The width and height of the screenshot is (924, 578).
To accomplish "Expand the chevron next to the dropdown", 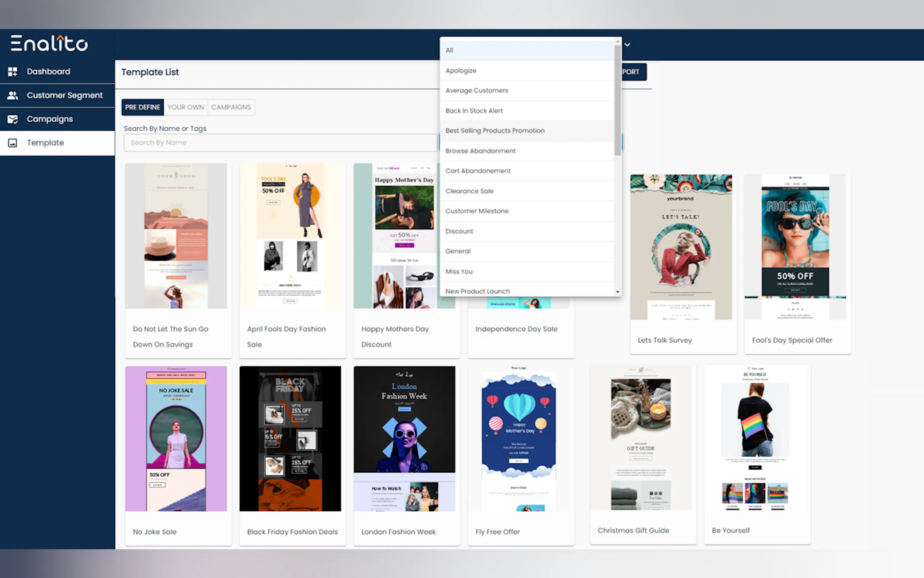I will point(627,45).
